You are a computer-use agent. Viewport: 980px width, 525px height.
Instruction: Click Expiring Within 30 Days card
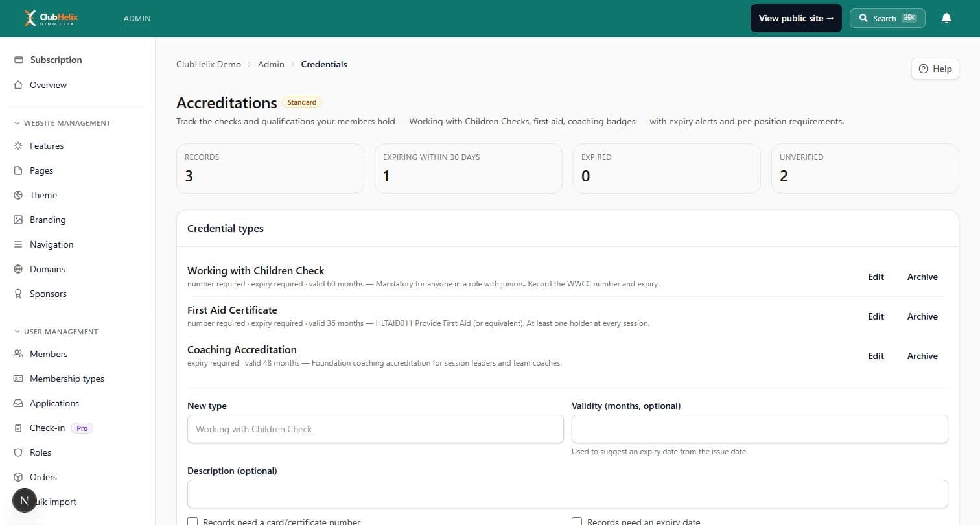(x=469, y=169)
